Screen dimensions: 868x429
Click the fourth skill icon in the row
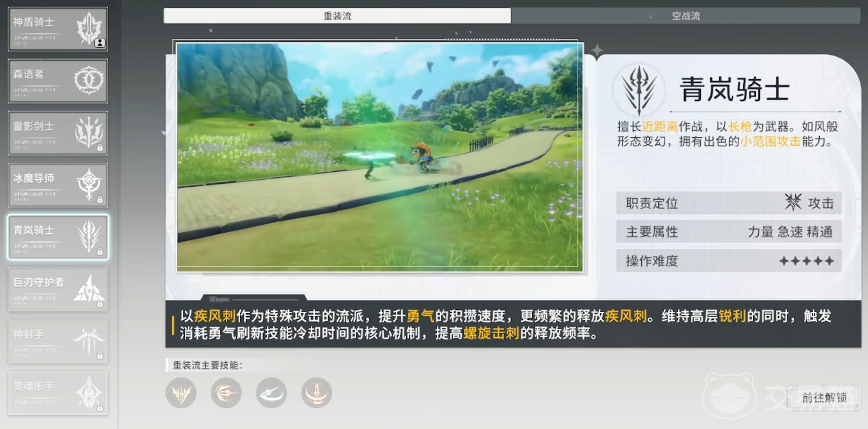click(x=316, y=393)
